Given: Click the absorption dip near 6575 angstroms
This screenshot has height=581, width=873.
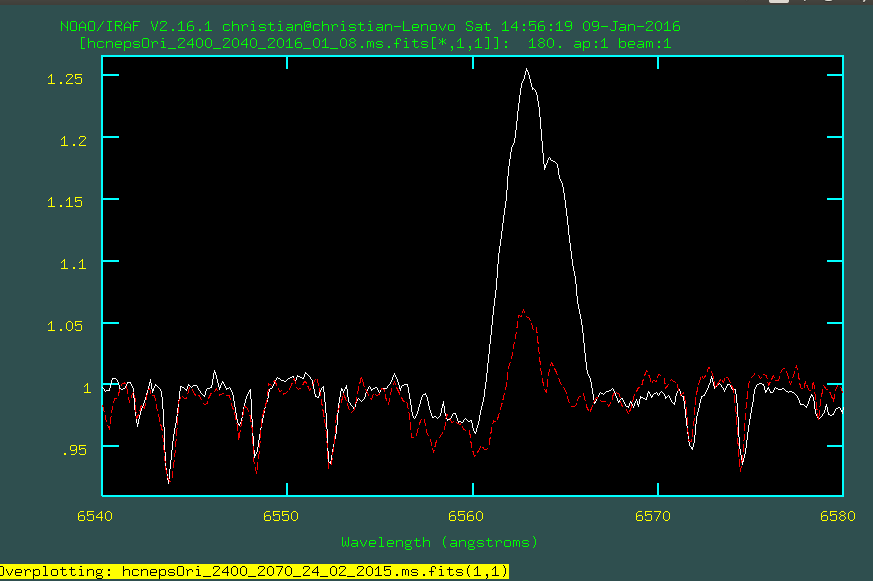Looking at the screenshot, I should [741, 464].
